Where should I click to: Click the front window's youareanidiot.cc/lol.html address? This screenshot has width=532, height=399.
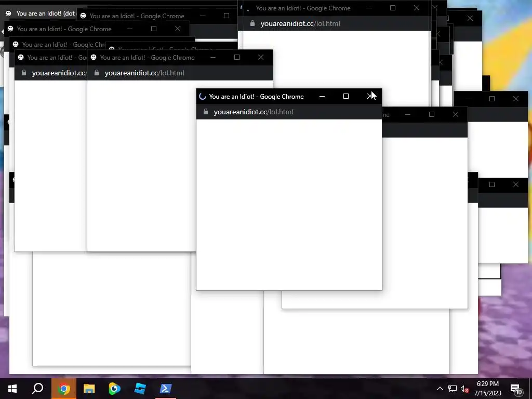click(x=254, y=112)
